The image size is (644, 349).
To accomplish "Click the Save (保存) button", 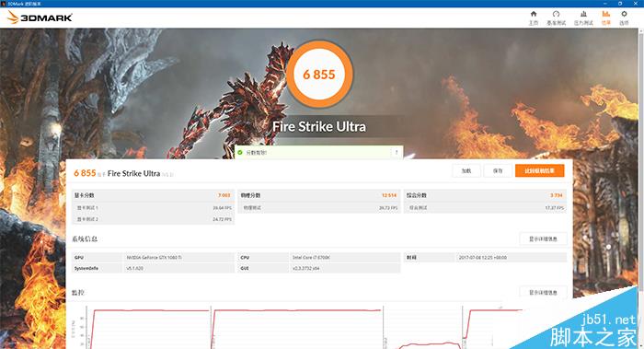I will coord(498,170).
